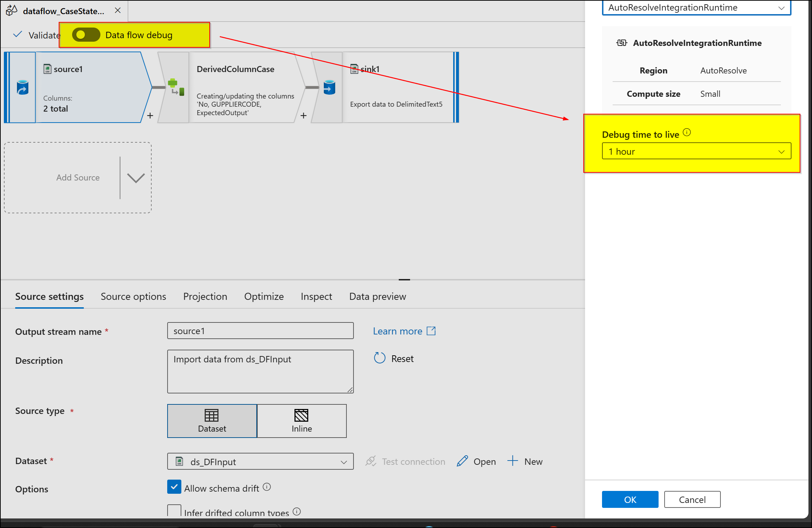Click the data flow icon in the tab header
The height and width of the screenshot is (528, 812).
pyautogui.click(x=12, y=11)
